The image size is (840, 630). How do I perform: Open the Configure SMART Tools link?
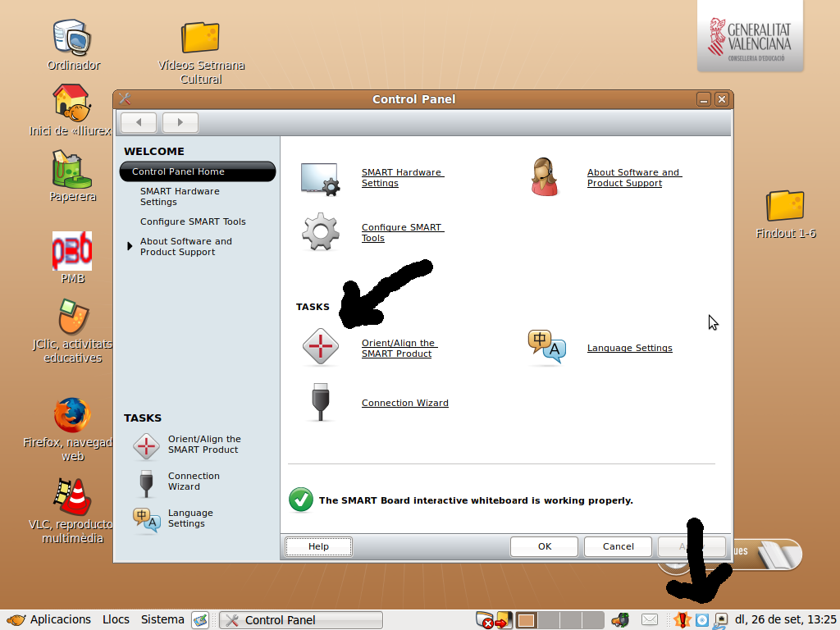coord(402,232)
